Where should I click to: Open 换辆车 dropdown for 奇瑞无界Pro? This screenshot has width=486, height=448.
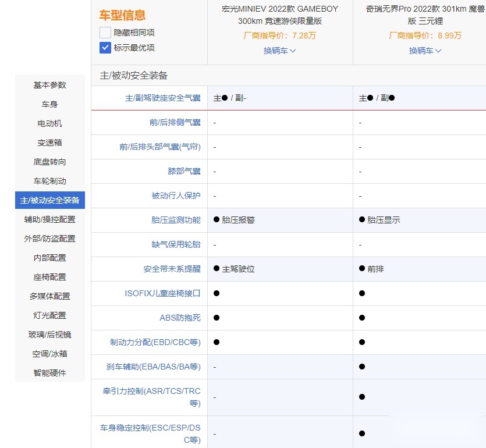(425, 51)
